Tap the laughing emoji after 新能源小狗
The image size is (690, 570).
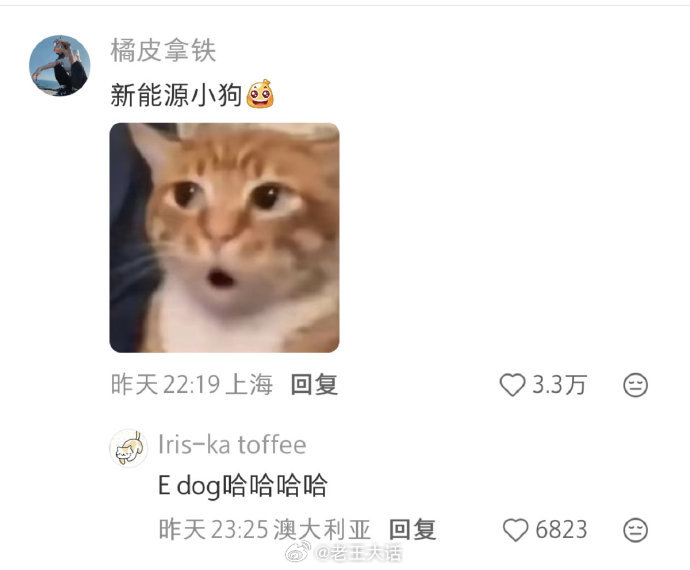tap(260, 94)
